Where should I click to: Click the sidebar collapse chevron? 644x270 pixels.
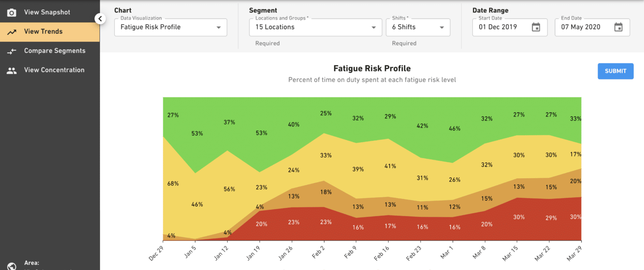pos(100,19)
